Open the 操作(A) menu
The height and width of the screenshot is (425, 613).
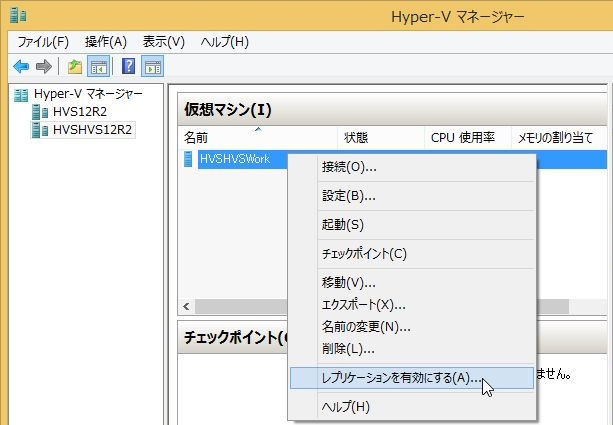pos(106,41)
